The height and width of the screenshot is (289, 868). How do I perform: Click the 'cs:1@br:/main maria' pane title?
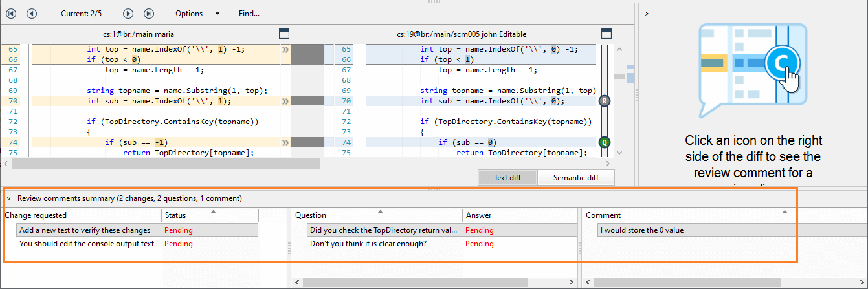pyautogui.click(x=137, y=34)
